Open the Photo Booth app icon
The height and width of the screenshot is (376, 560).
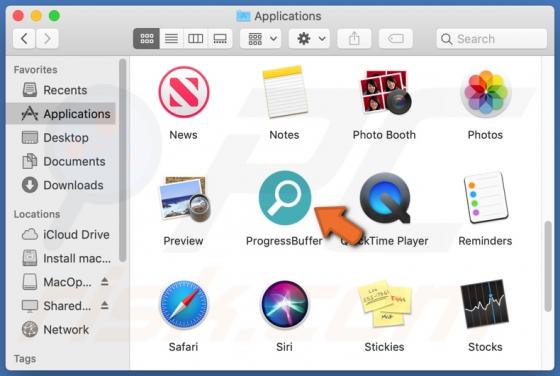(x=385, y=92)
